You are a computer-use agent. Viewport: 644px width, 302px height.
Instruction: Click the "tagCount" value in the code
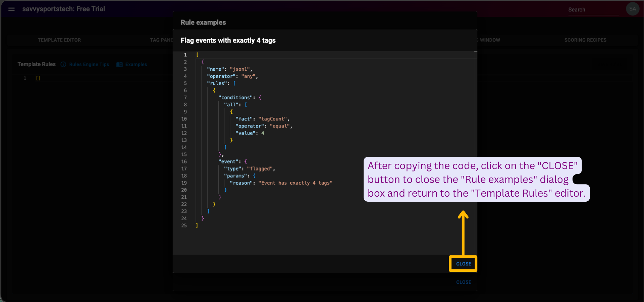[x=273, y=119]
